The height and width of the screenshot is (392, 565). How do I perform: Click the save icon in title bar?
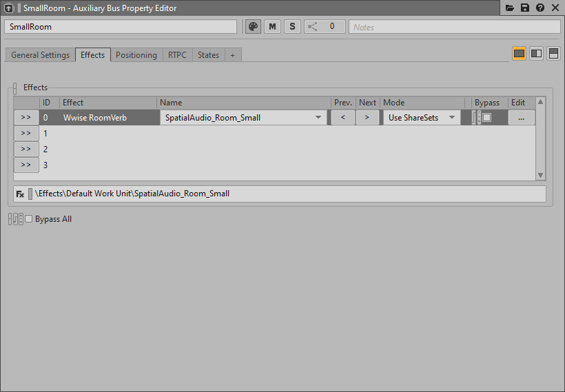coord(525,8)
